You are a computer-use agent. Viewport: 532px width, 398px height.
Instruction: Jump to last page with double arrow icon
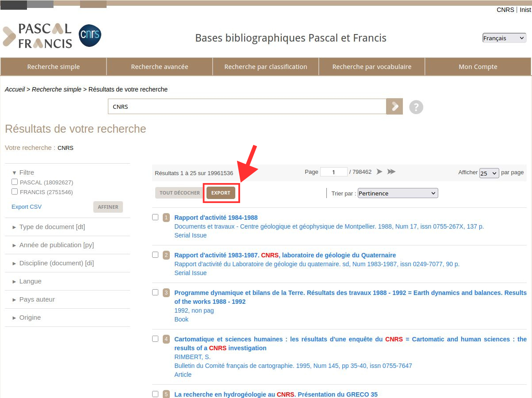click(391, 172)
